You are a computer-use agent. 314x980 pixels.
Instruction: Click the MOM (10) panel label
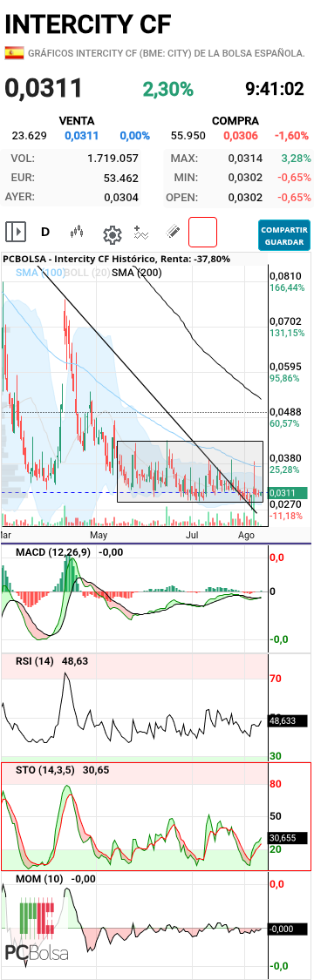[38, 879]
